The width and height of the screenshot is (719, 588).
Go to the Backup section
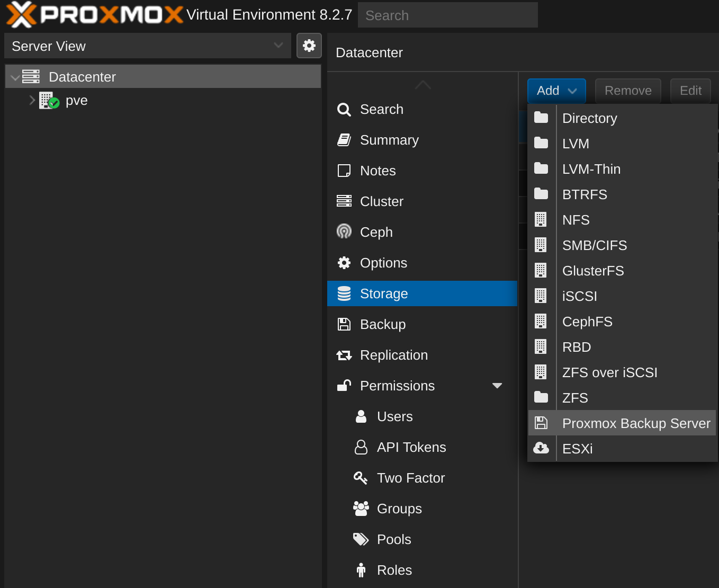point(422,324)
